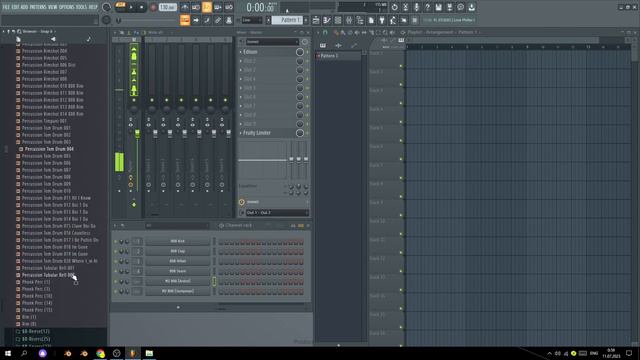Expand the 808 Reverse(12) folder
This screenshot has width=640, height=360.
36,331
